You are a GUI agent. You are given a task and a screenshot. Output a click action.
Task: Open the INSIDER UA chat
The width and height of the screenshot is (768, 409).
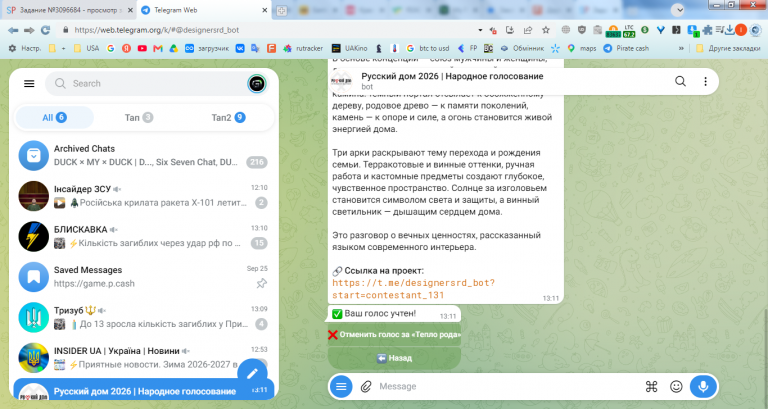[x=144, y=358]
